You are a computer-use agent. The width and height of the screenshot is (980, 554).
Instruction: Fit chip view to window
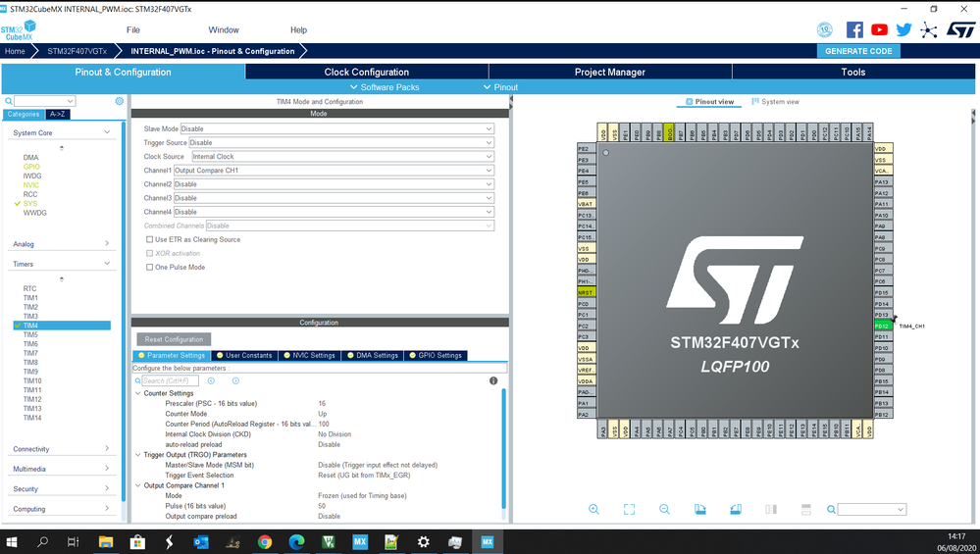pos(630,510)
